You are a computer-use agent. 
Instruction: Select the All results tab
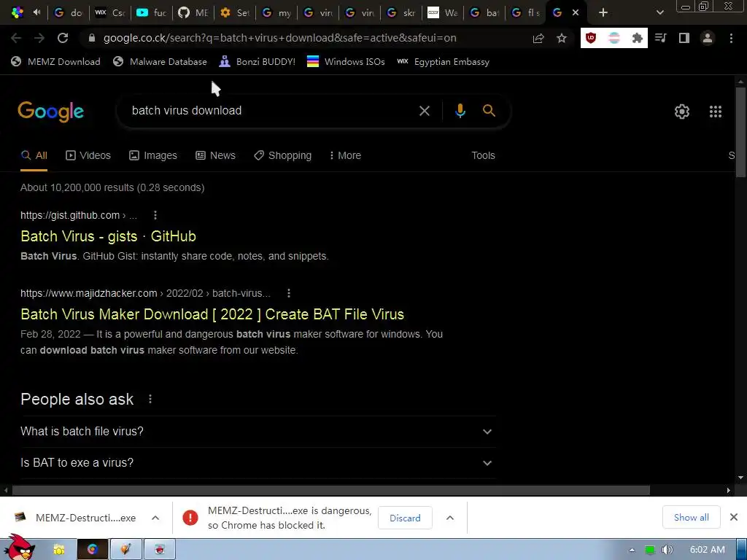coord(34,156)
